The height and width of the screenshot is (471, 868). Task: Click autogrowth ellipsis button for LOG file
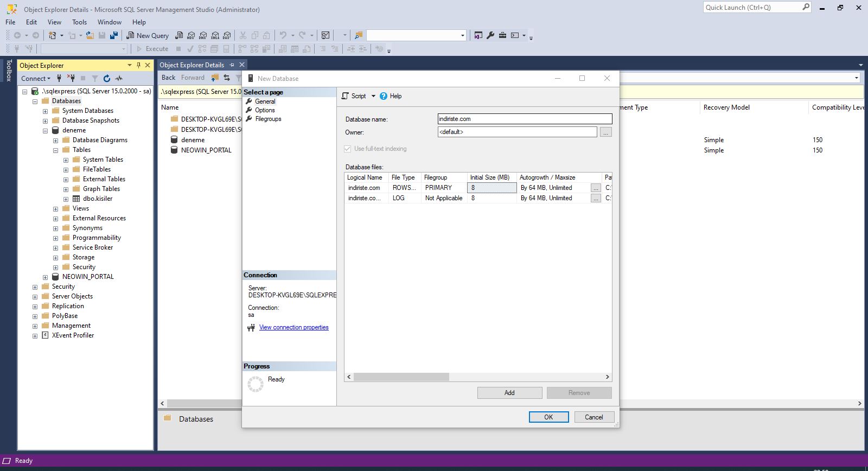pyautogui.click(x=596, y=198)
